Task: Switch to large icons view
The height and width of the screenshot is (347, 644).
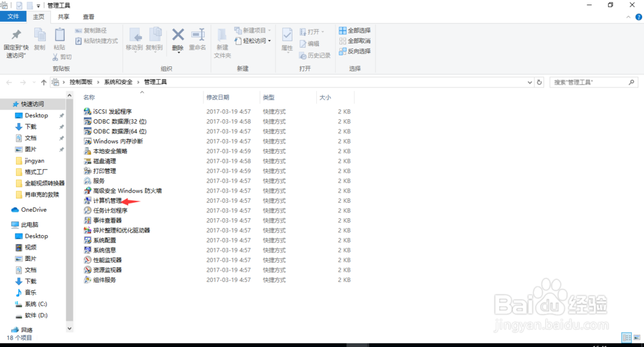Action: tap(637, 337)
